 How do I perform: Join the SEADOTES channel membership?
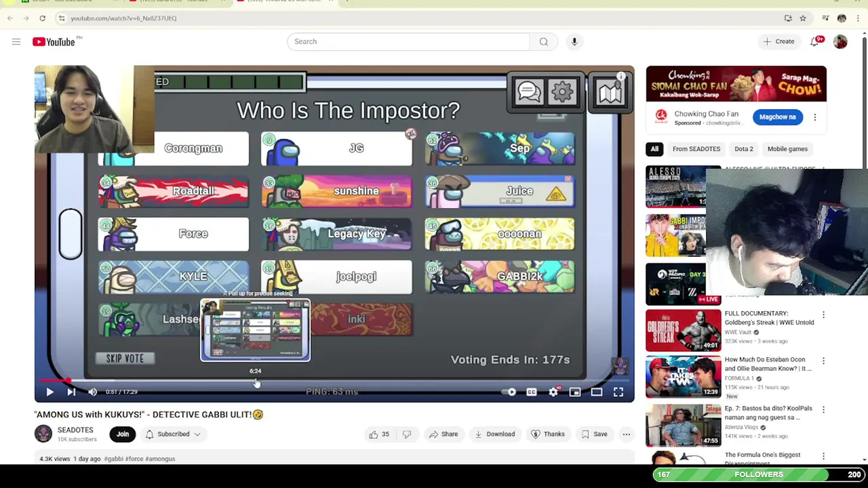tap(123, 434)
